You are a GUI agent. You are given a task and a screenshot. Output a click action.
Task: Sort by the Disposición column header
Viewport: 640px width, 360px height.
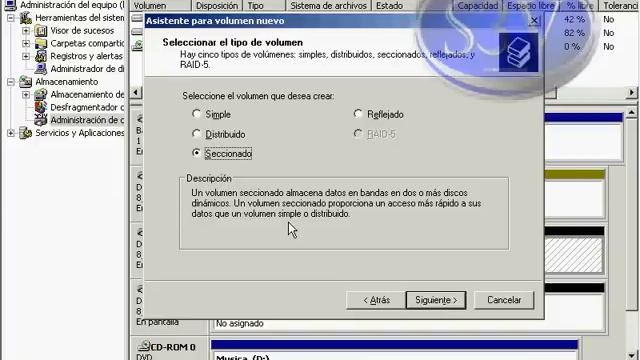pyautogui.click(x=217, y=6)
